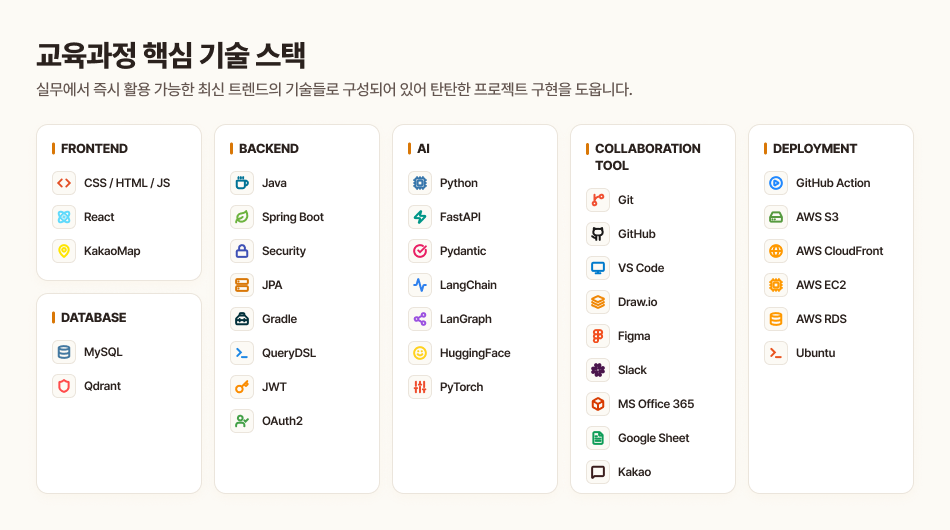Viewport: 950px width, 530px height.
Task: Click the Spring Boot leaf icon
Action: (242, 217)
